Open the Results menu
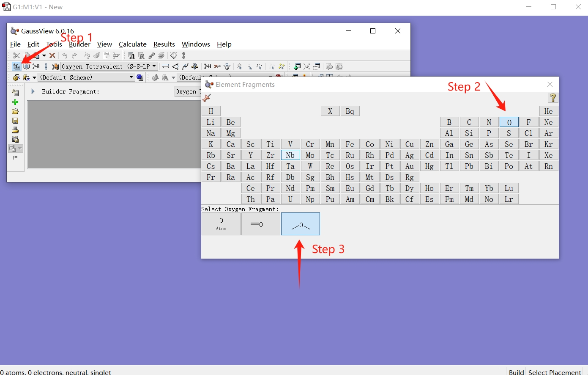 coord(164,44)
